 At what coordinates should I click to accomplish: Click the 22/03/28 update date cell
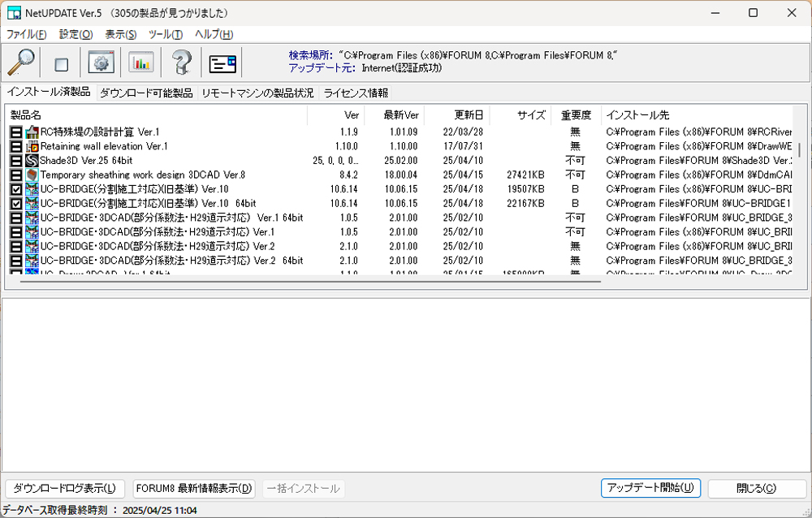(463, 132)
